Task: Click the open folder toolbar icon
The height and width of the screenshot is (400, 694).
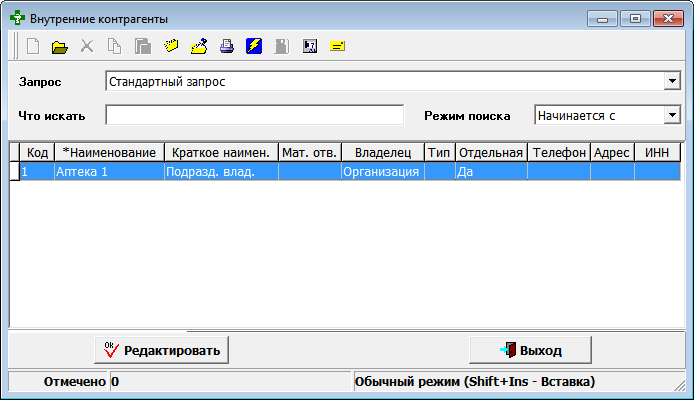Action: pos(59,46)
